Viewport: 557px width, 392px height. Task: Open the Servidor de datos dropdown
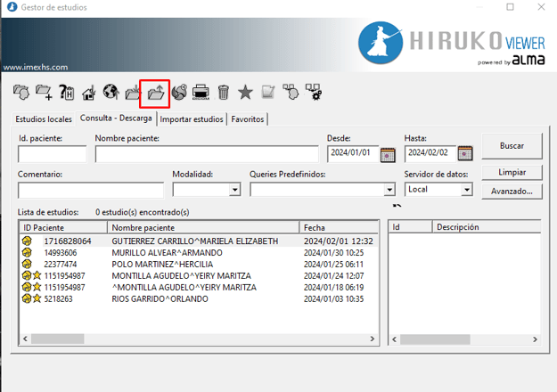click(x=466, y=190)
